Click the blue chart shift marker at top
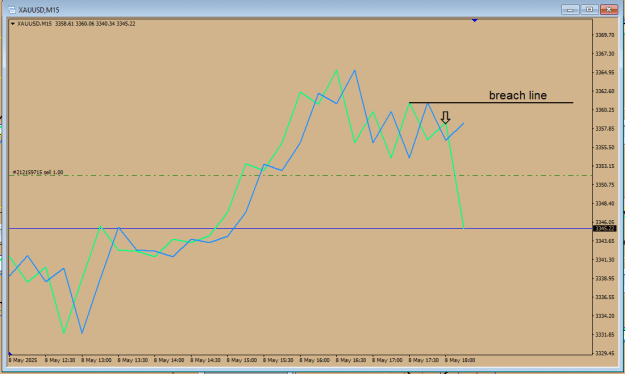Image resolution: width=625 pixels, height=374 pixels. tap(474, 20)
